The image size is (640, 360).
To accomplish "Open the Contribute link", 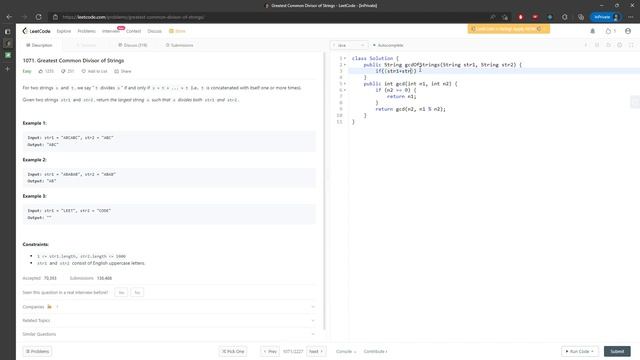I will tap(376, 351).
